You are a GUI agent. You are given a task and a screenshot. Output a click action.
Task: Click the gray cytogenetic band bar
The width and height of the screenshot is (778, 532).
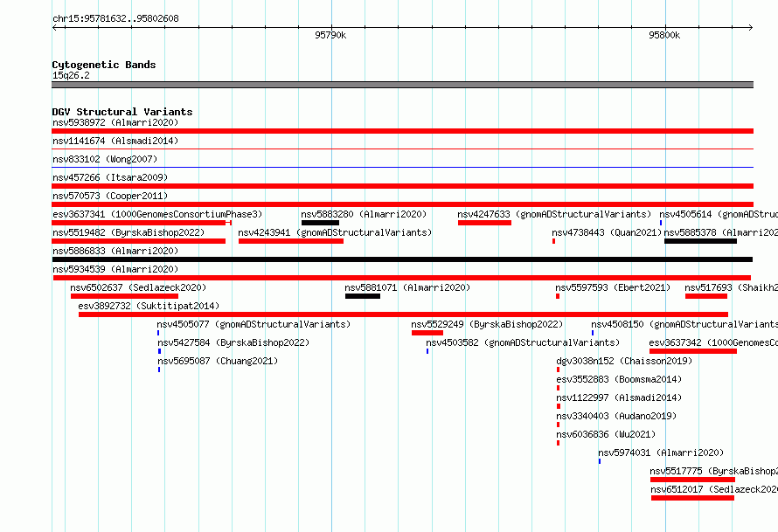coord(402,85)
